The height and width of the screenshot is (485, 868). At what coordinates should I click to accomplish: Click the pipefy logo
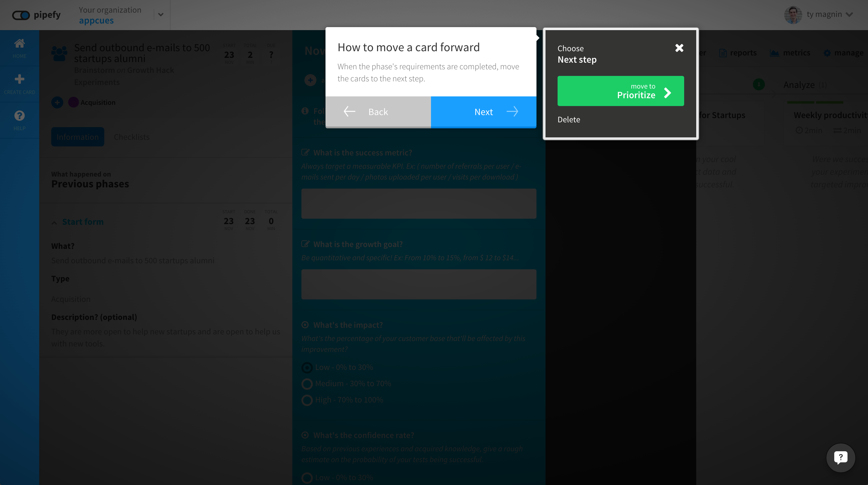[x=36, y=15]
